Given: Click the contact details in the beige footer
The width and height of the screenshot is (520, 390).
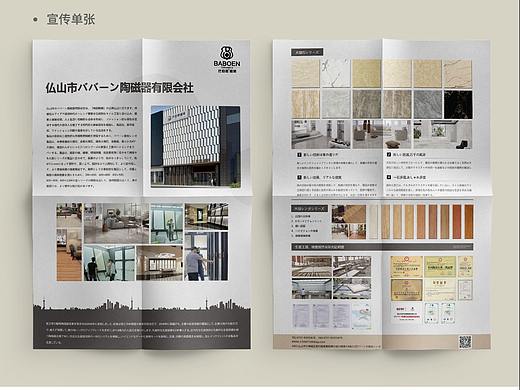Looking at the screenshot, I should (x=336, y=342).
